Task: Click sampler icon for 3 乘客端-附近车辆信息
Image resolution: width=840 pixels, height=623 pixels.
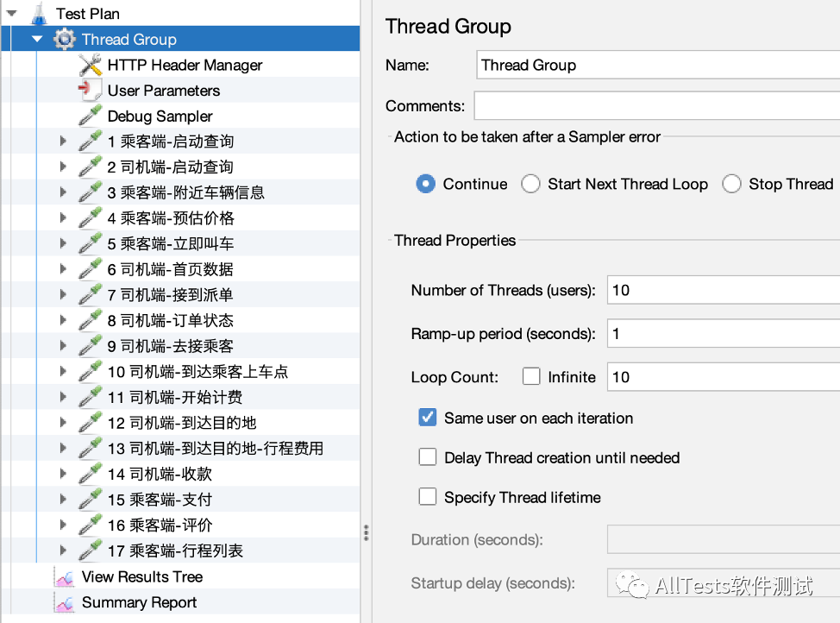Action: click(x=90, y=192)
